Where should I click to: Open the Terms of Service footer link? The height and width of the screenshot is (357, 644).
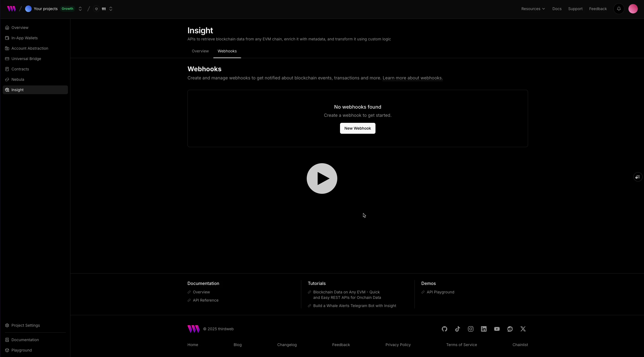click(x=461, y=345)
